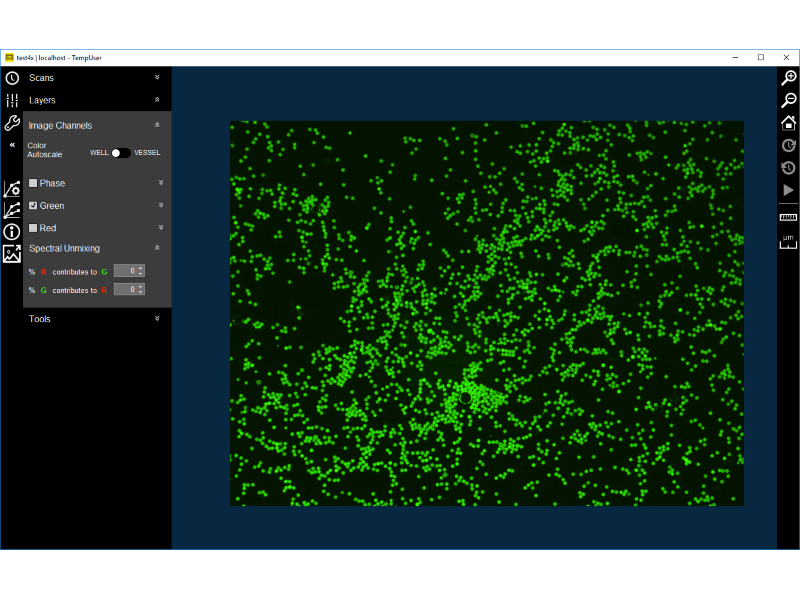This screenshot has height=600, width=800.
Task: Switch Color Autoscale toggle between Well and Vessel
Action: click(x=121, y=153)
